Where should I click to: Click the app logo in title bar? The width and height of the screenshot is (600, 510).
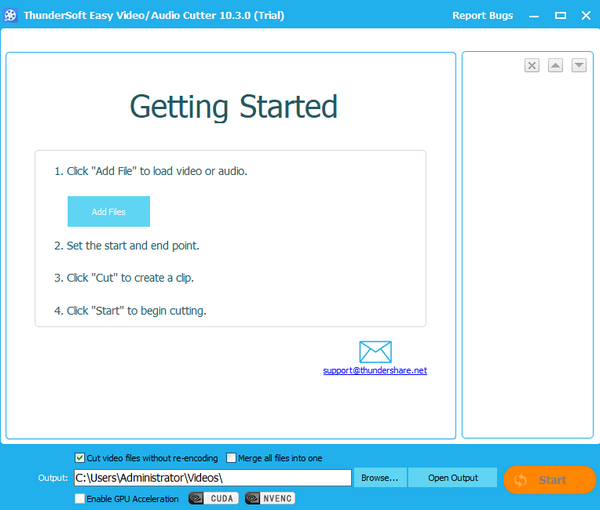pos(12,15)
